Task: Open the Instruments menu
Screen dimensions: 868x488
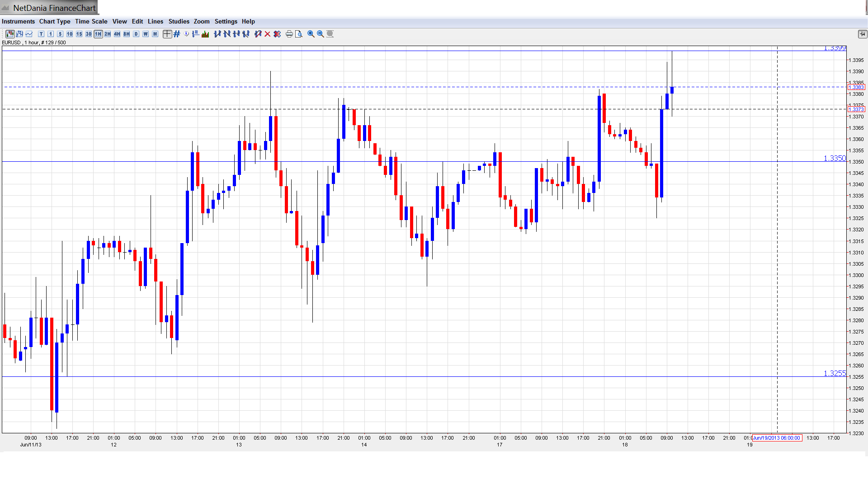Action: 18,21
